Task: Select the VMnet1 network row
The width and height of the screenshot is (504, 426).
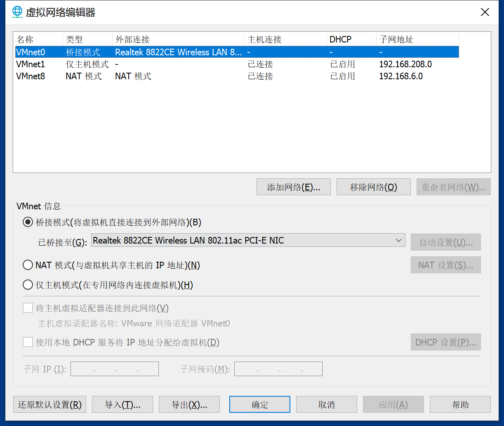Action: (x=237, y=64)
